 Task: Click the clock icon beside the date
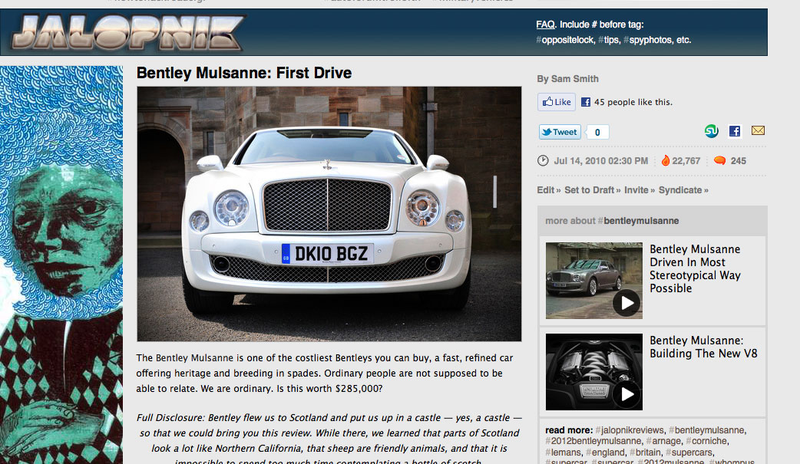click(x=543, y=161)
